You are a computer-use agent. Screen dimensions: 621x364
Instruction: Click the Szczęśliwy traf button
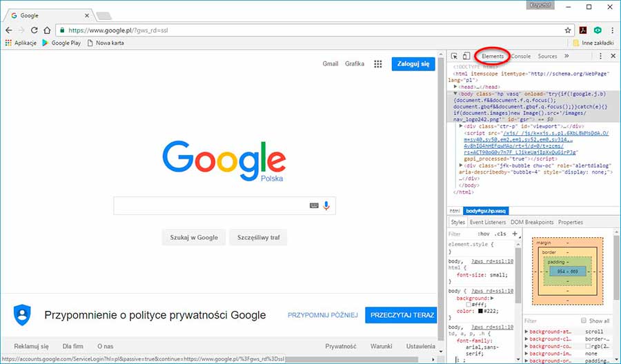tap(258, 237)
